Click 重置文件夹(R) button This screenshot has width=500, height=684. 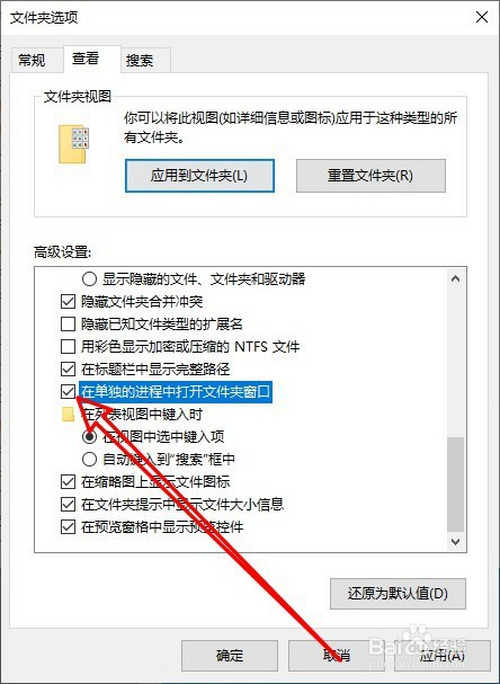(x=371, y=176)
